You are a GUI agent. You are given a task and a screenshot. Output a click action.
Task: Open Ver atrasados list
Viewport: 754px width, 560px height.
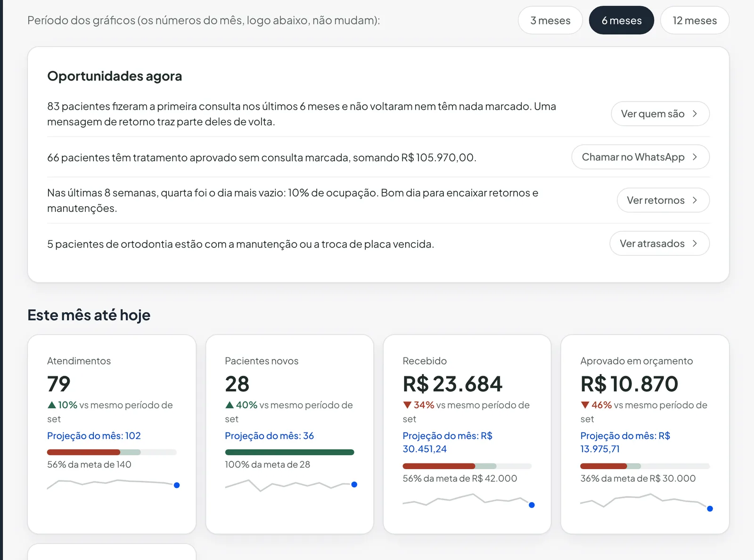[x=659, y=243]
